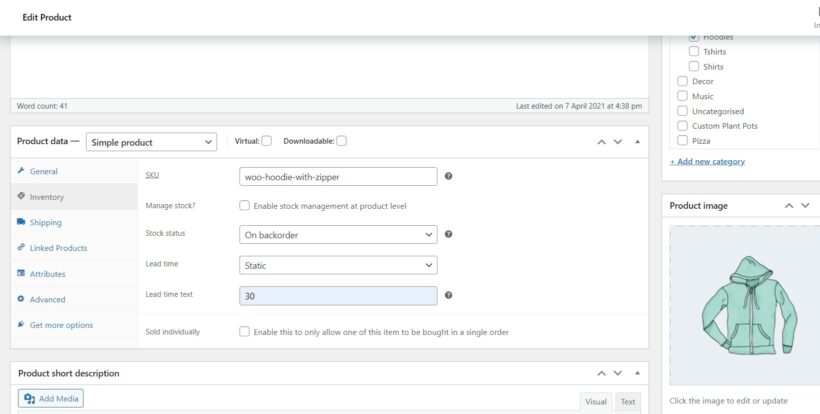Move Product data panel up
Screen dimensions: 820x414
(x=601, y=142)
